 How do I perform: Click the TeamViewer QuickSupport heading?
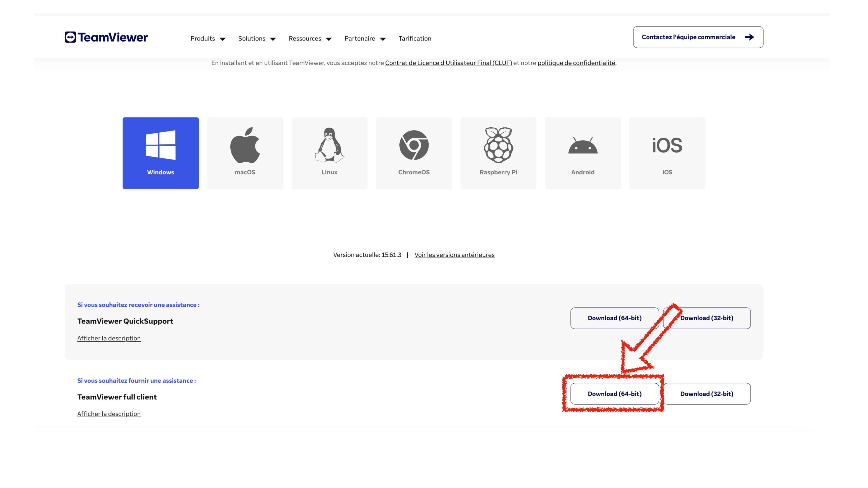pyautogui.click(x=125, y=321)
